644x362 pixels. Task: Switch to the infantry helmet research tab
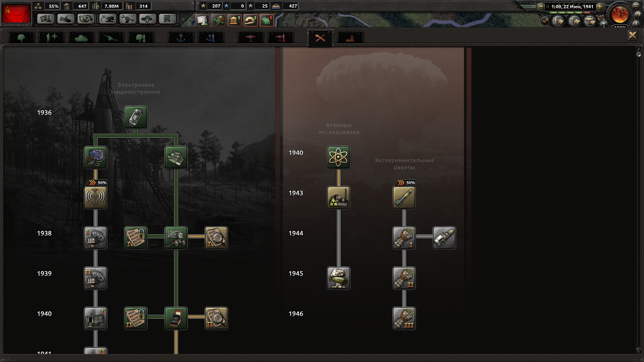coord(21,38)
